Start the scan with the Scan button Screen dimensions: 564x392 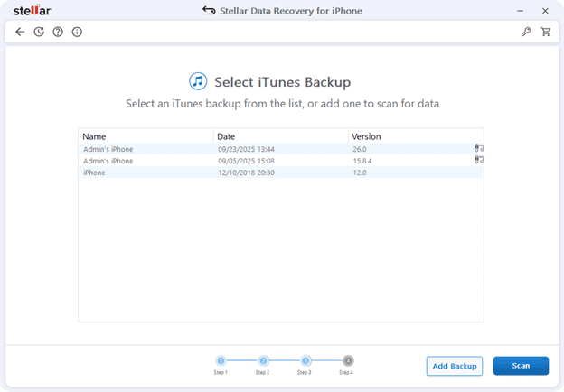coord(521,366)
